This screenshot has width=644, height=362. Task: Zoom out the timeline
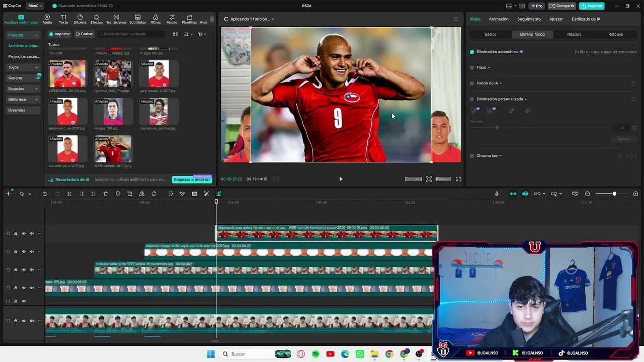tap(587, 194)
